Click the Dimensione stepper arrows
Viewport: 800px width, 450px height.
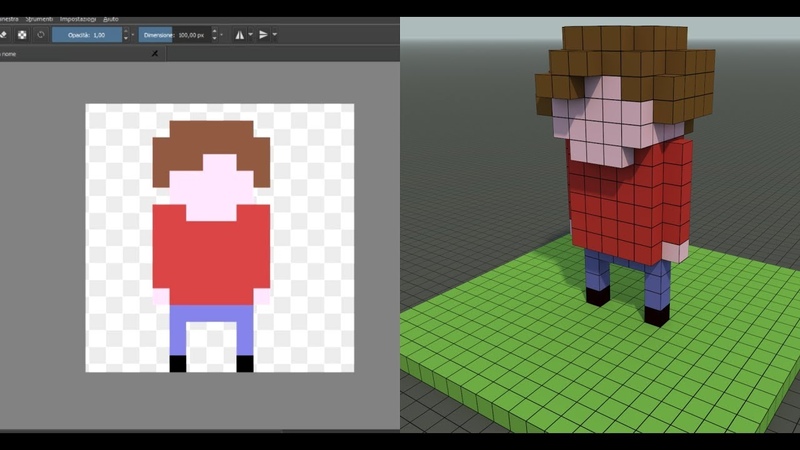pos(214,35)
